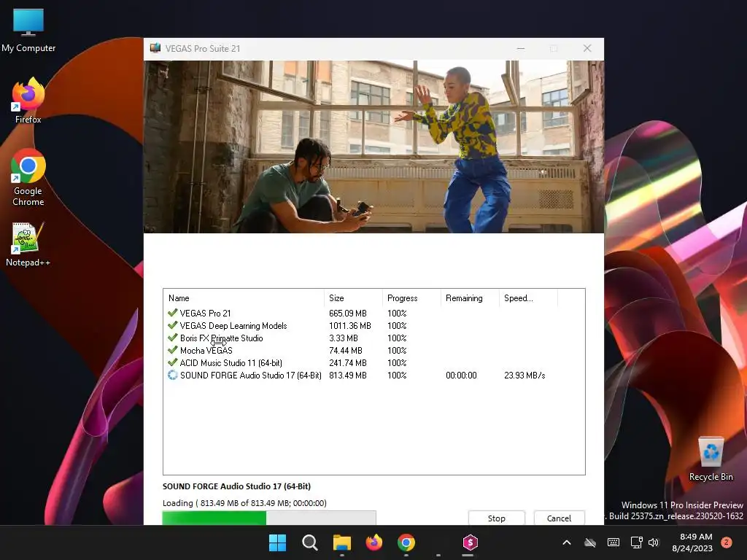Click the 241.74 MB size value
The image size is (747, 560).
(x=348, y=363)
